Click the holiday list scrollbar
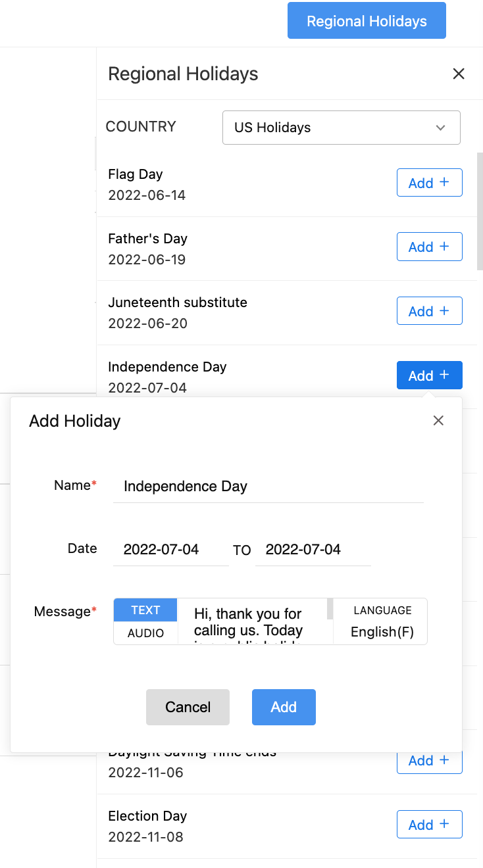The height and width of the screenshot is (868, 483). pos(480,210)
